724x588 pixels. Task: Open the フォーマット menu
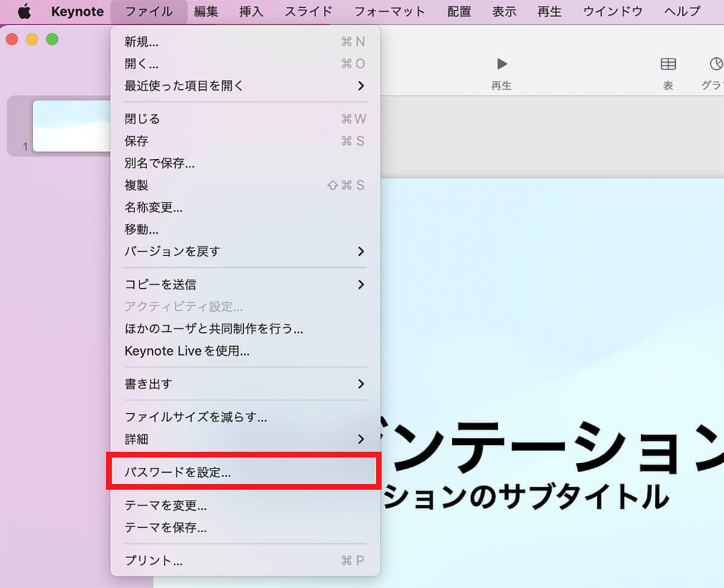[x=389, y=11]
